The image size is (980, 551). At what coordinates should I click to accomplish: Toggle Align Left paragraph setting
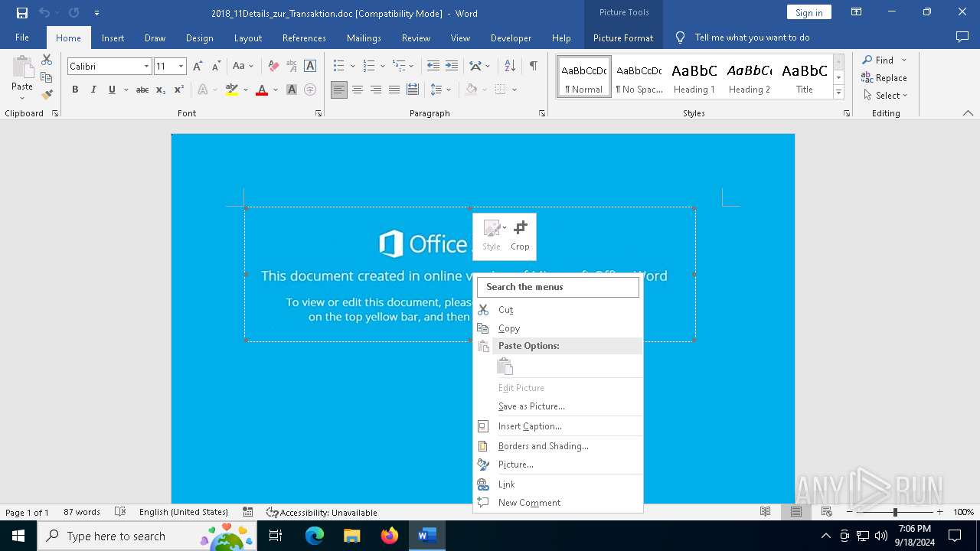click(x=339, y=90)
